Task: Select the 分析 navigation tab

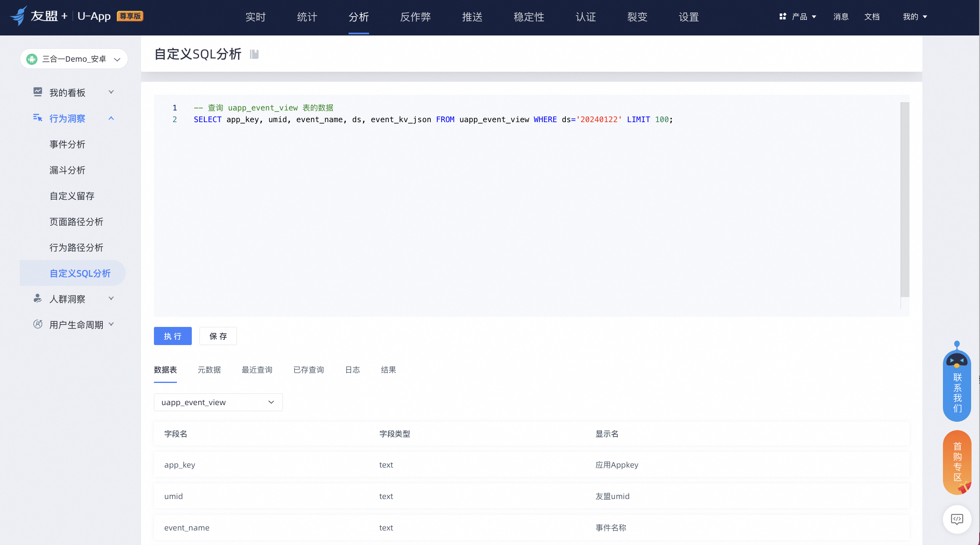Action: pos(359,17)
